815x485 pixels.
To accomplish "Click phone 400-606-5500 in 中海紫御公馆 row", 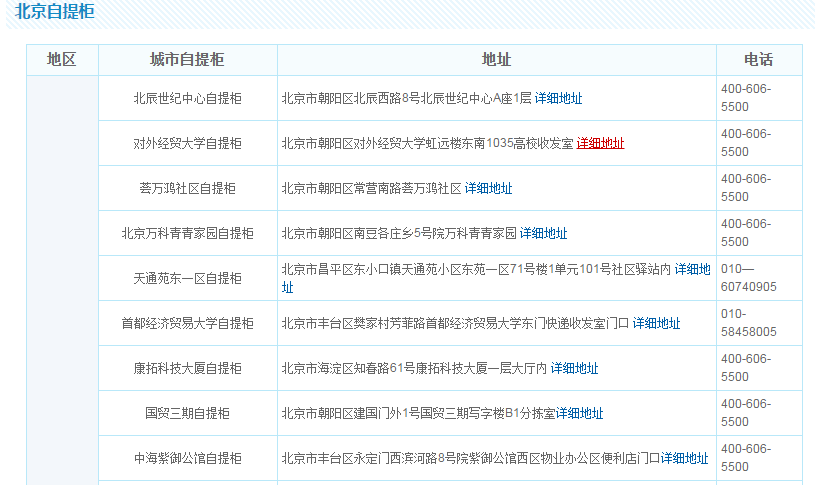I will (746, 458).
